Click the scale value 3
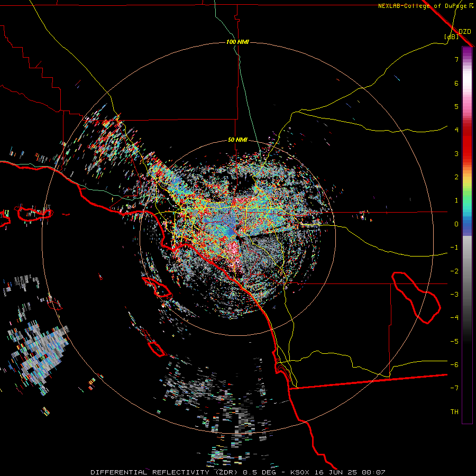This screenshot has height=476, width=476. point(456,153)
